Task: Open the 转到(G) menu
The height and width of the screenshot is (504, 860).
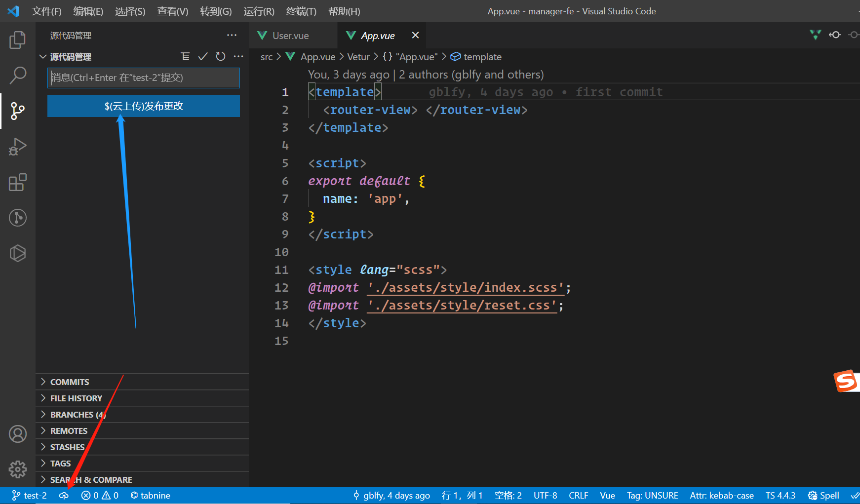Action: pyautogui.click(x=216, y=11)
